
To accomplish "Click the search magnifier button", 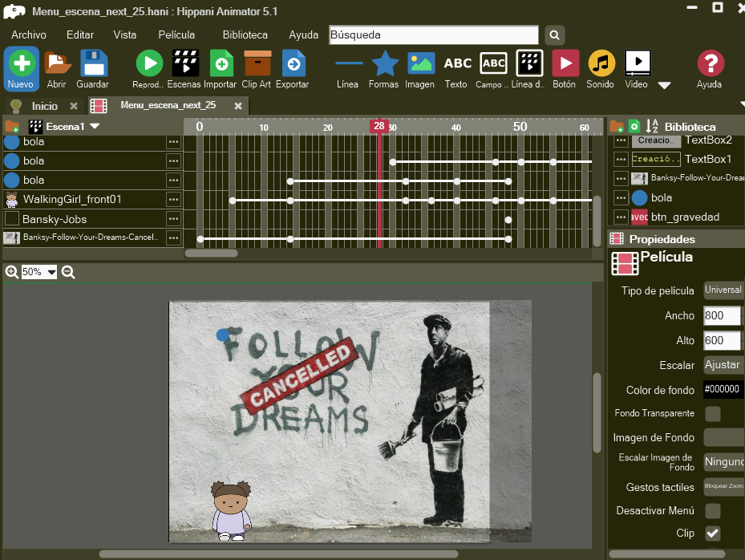I will (x=554, y=35).
